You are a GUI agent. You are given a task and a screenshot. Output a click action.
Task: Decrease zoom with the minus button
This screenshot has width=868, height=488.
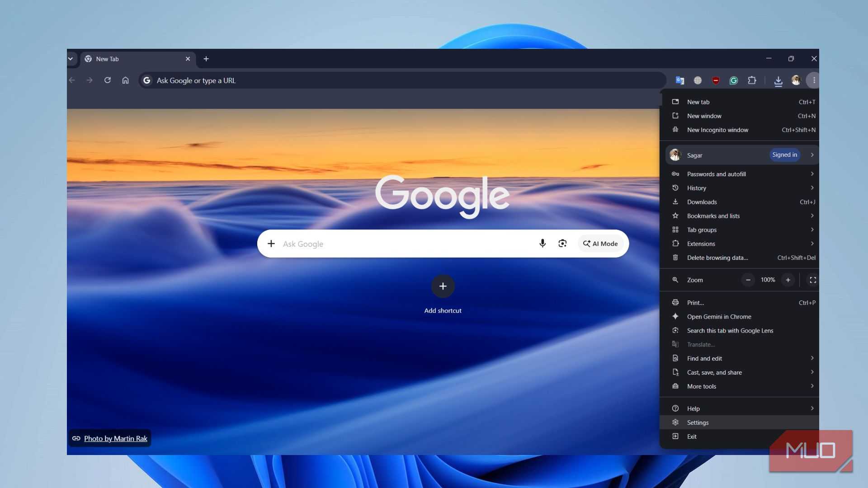(x=748, y=280)
